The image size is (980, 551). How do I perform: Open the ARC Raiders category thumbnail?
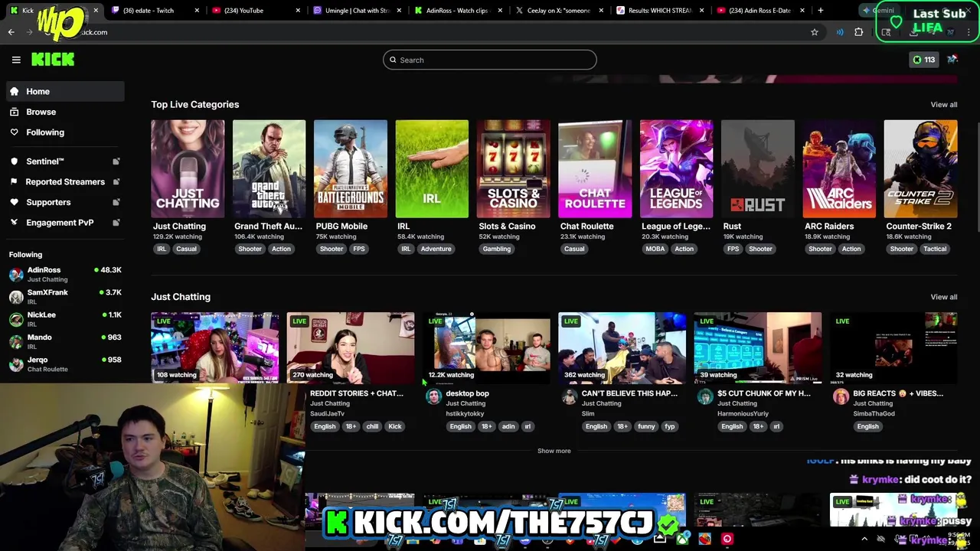839,168
